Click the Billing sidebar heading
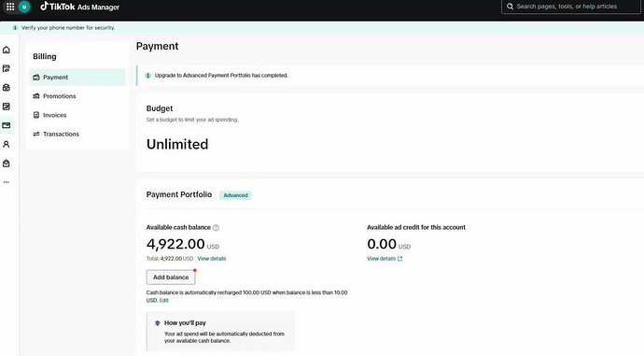Viewport: 644px width, 356px height. 45,56
